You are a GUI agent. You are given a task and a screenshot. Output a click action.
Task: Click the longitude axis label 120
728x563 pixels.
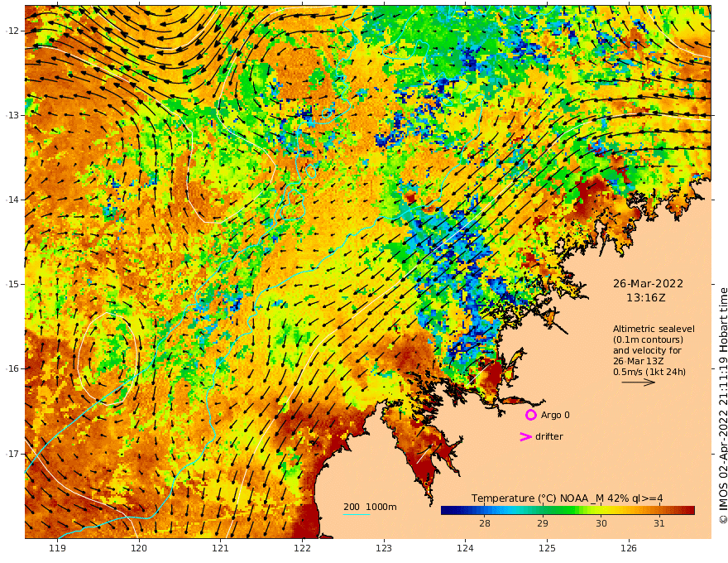[139, 548]
